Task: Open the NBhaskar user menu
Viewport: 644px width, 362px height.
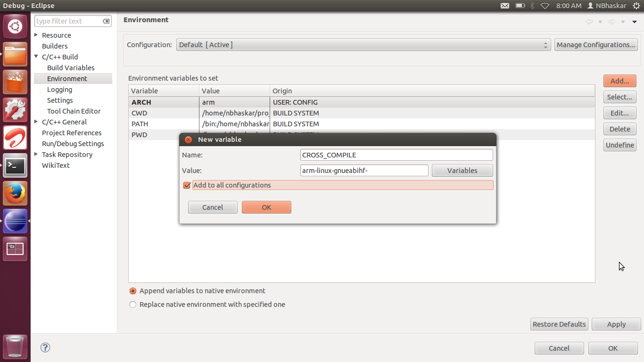Action: click(607, 6)
